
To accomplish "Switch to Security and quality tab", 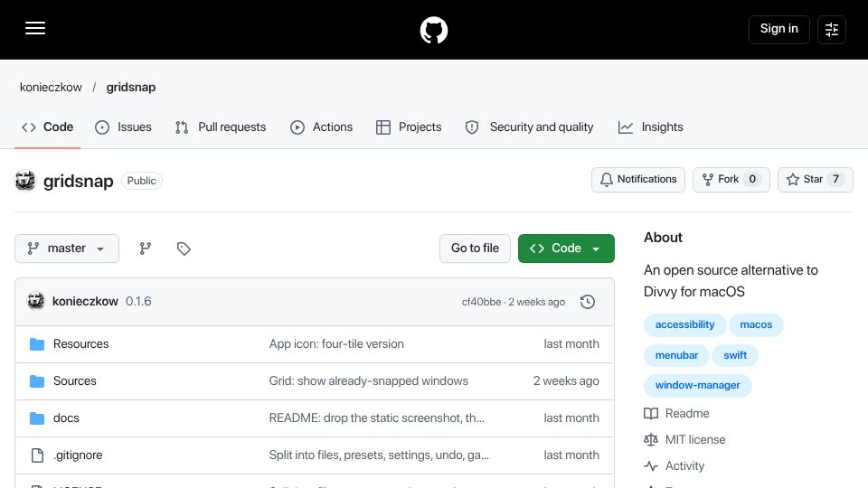I will [x=529, y=127].
